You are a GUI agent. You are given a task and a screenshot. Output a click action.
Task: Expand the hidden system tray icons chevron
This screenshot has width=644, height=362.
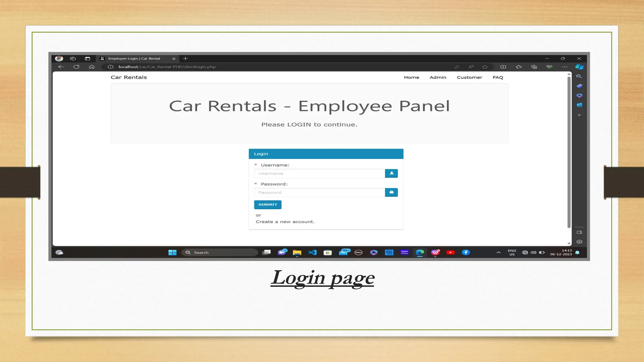pyautogui.click(x=498, y=253)
